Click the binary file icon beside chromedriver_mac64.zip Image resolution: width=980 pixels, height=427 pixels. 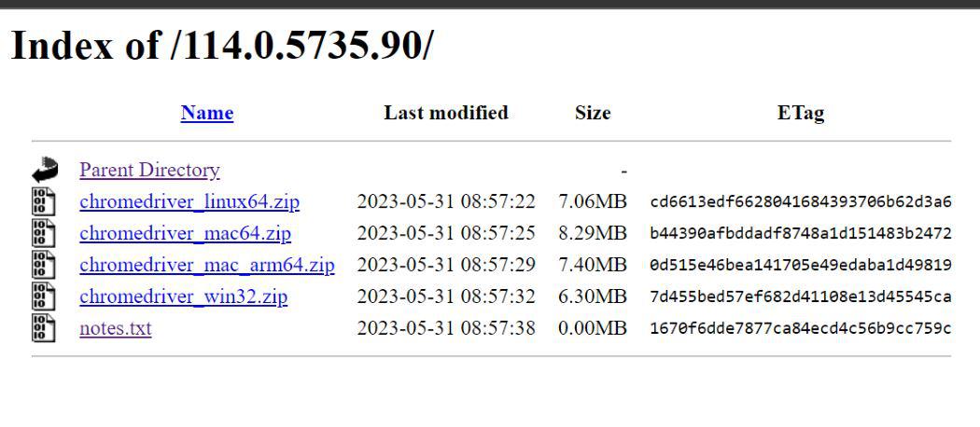pyautogui.click(x=44, y=233)
